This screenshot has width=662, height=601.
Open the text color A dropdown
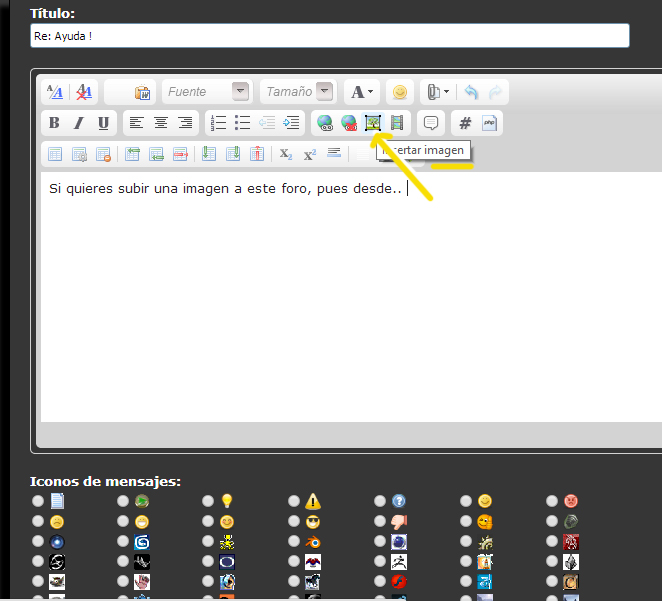click(362, 92)
